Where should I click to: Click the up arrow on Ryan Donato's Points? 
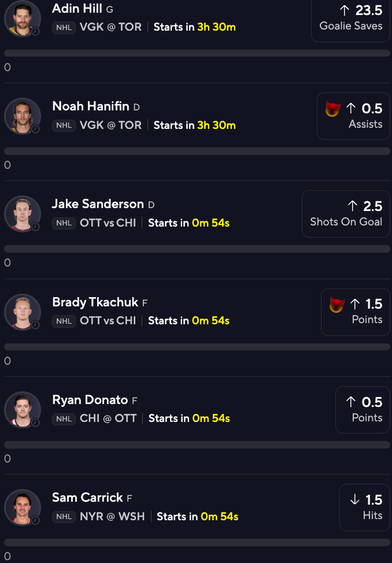[x=351, y=401]
